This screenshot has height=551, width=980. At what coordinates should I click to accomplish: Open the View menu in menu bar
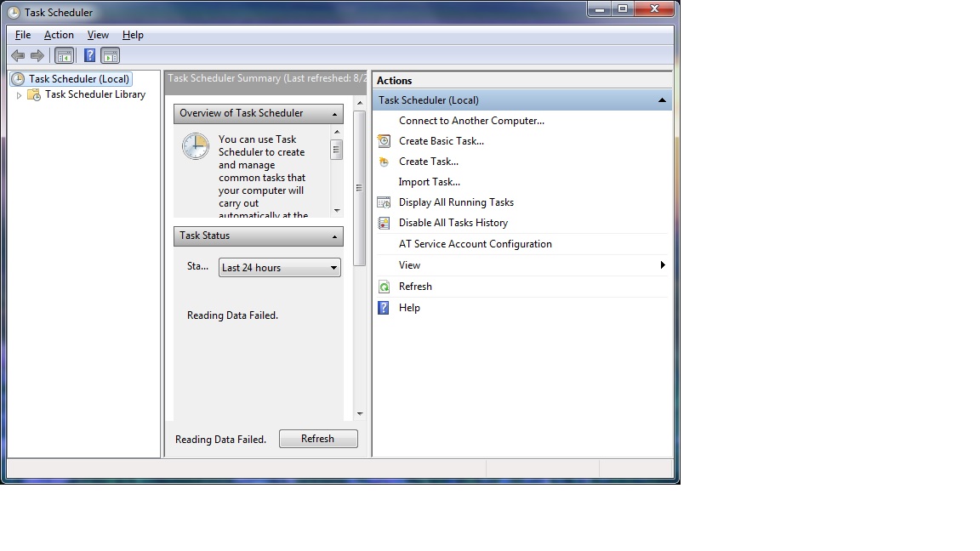tap(98, 35)
